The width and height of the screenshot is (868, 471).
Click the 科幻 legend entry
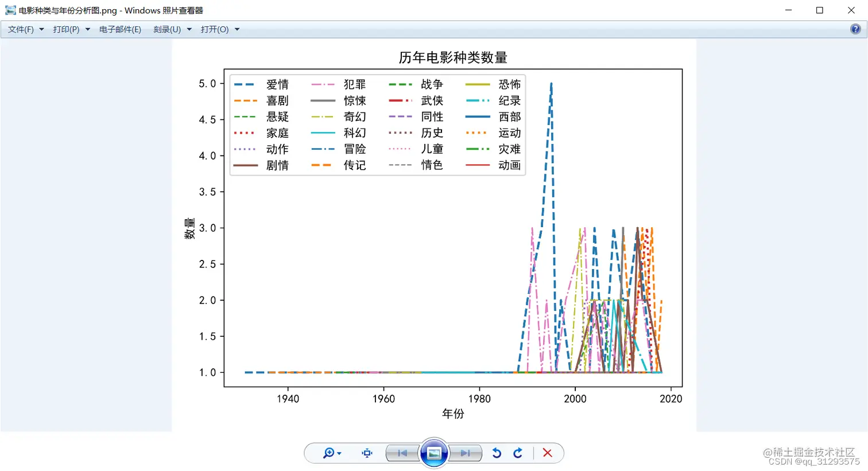(x=339, y=133)
